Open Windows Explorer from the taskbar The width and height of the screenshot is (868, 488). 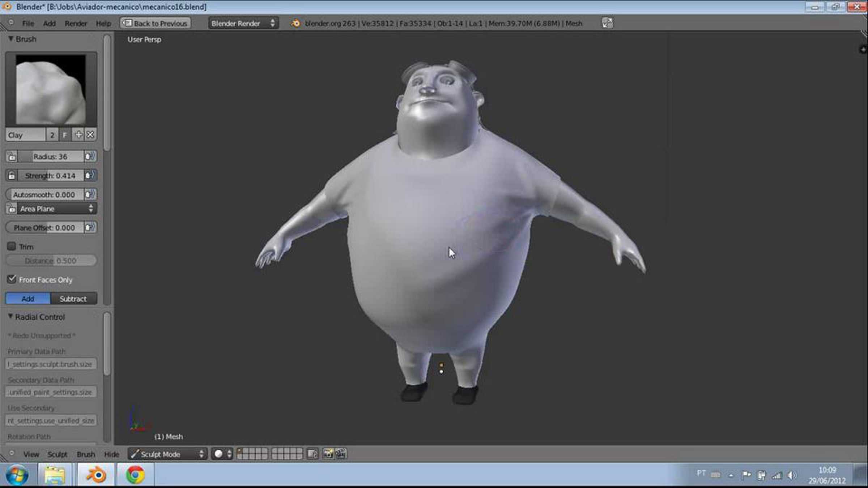click(55, 475)
